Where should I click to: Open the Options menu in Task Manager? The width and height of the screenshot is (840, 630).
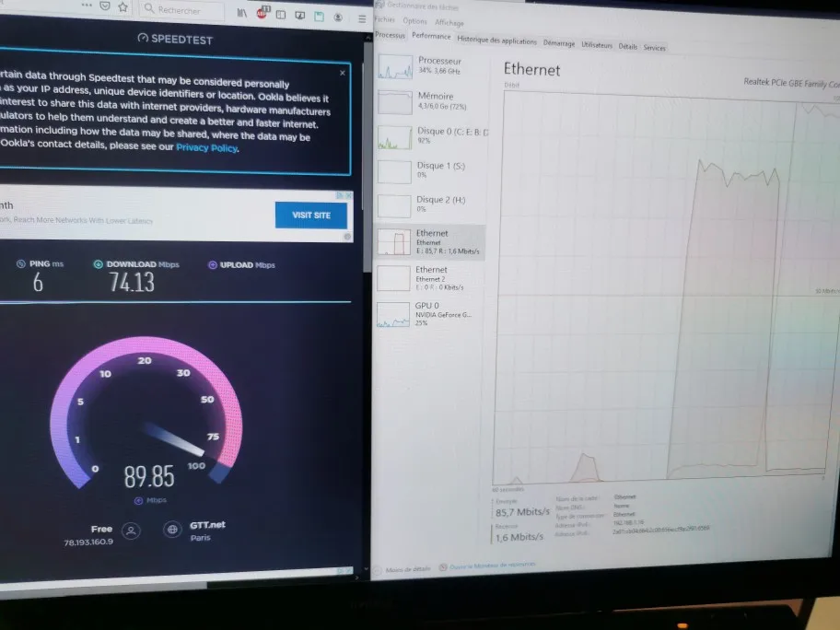414,21
